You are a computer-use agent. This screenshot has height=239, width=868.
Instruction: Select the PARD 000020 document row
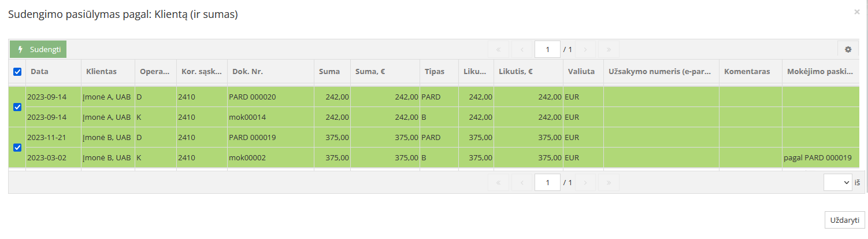[x=252, y=97]
